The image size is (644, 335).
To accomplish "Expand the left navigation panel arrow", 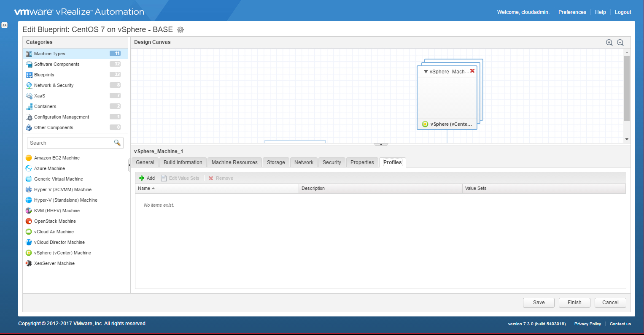I will click(x=4, y=25).
